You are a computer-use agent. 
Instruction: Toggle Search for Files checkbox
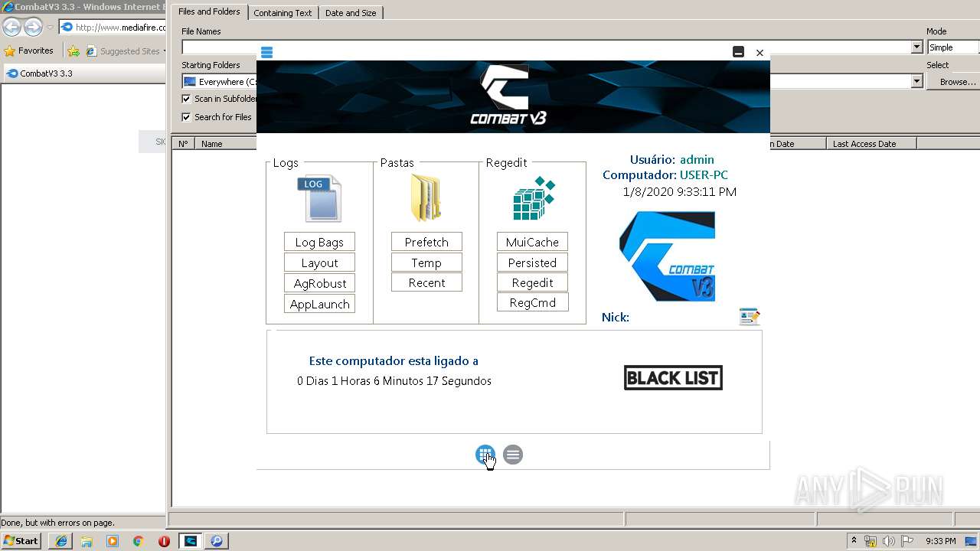point(186,117)
